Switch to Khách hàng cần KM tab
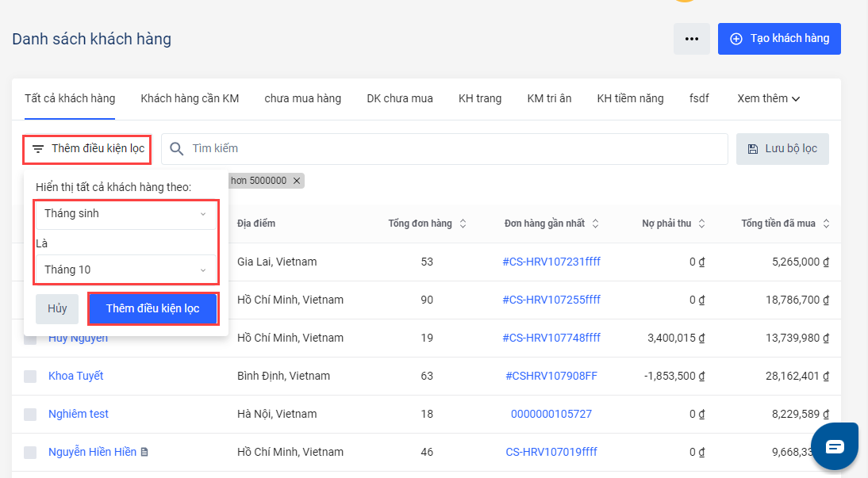The image size is (868, 478). click(x=190, y=98)
